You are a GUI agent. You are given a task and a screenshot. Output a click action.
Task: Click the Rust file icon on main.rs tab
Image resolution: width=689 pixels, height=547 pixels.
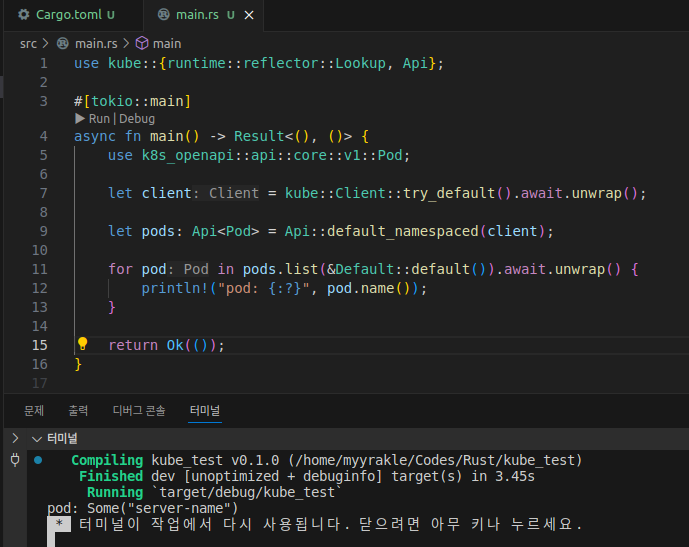tap(162, 15)
